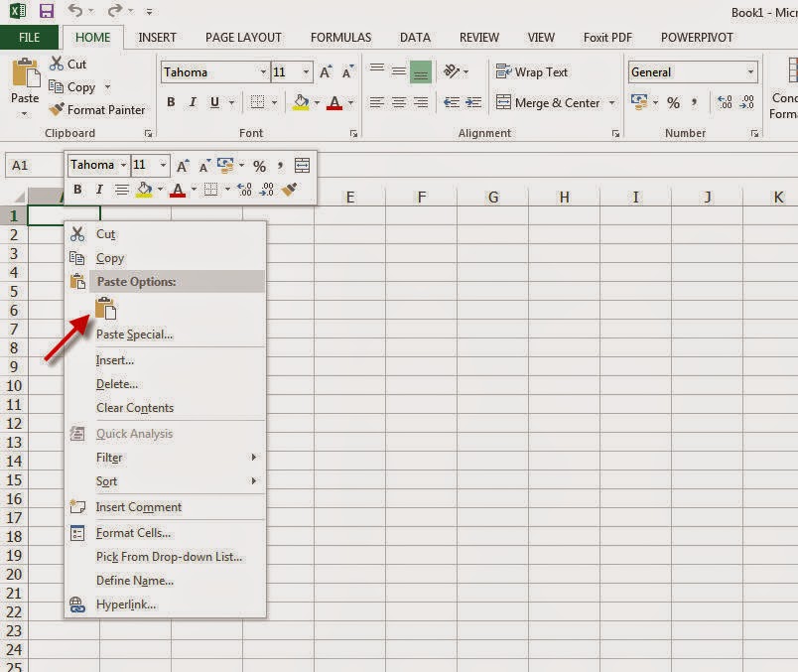
Task: Choose Hyperlink... in context menu
Action: [x=126, y=605]
